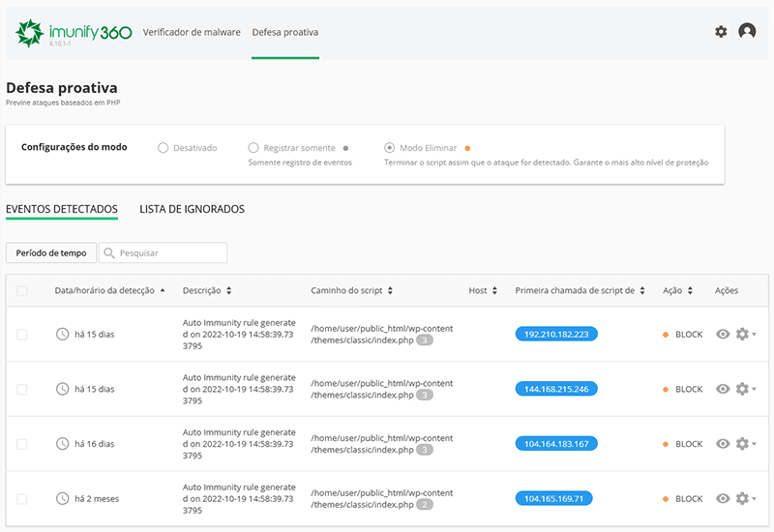Open gear actions for 104.165.169.71 row
Viewport: 774px width, 532px height.
coord(745,498)
